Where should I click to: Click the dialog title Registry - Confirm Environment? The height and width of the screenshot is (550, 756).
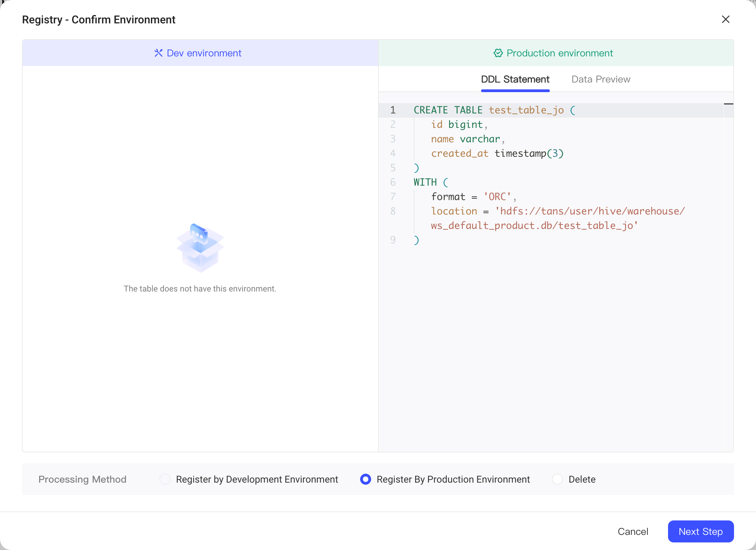coord(99,20)
